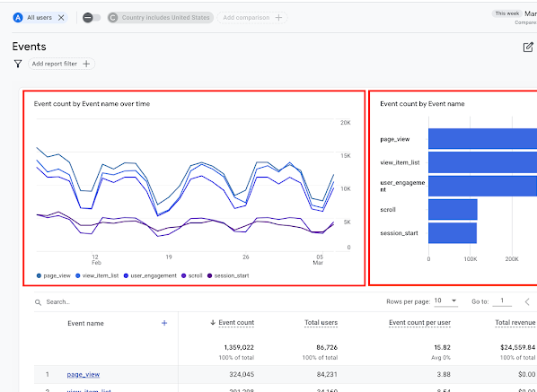Click the Event count by Event name bar chart title

tap(422, 104)
